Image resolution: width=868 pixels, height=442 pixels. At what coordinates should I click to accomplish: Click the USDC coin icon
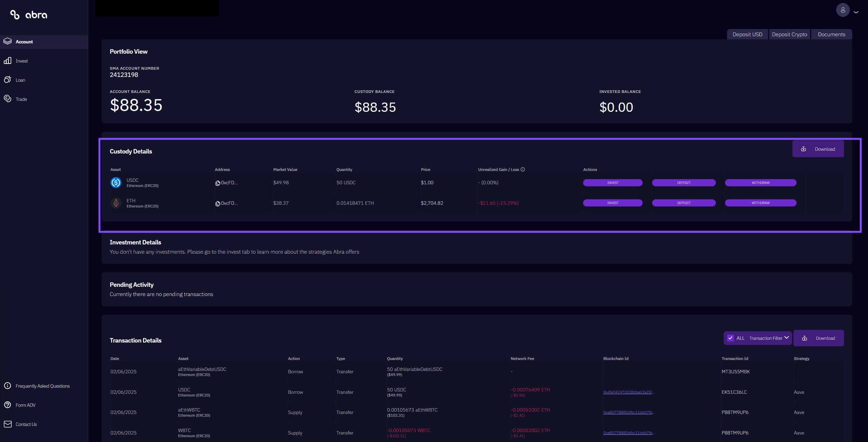pos(116,183)
